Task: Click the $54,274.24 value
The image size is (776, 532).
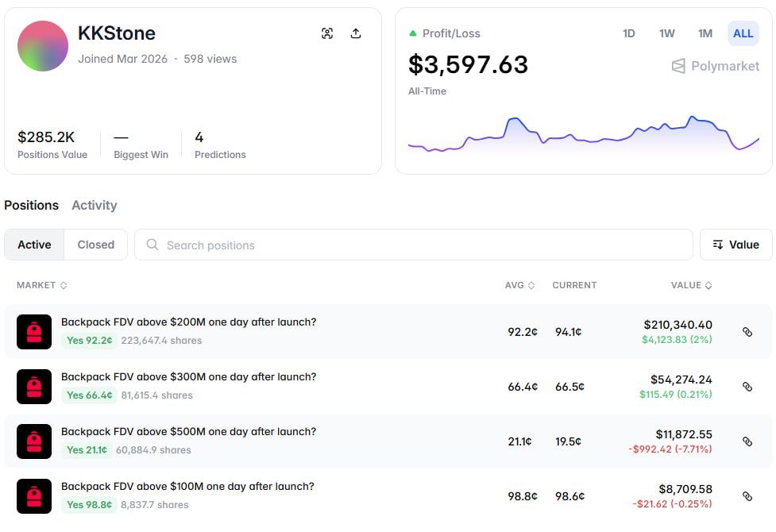Action: pyautogui.click(x=681, y=380)
